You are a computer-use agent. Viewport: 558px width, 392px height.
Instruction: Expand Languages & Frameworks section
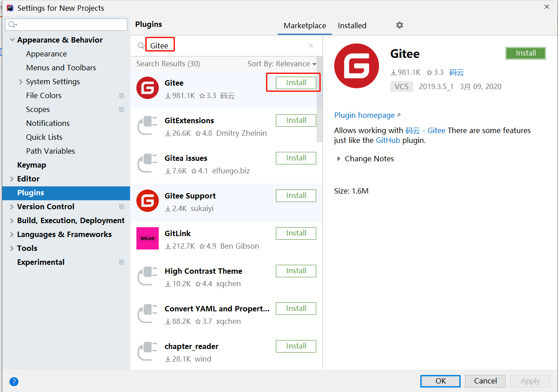pyautogui.click(x=12, y=234)
